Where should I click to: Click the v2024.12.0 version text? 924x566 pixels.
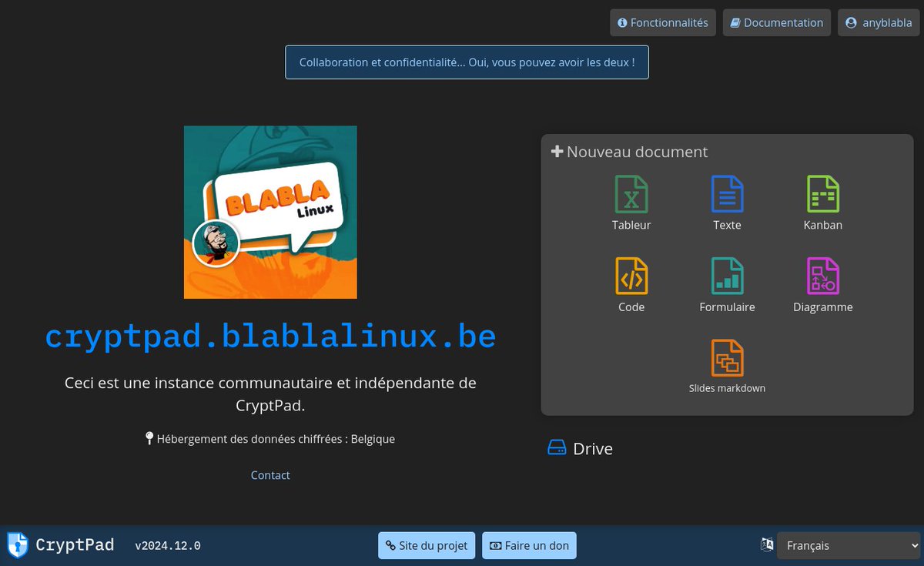[168, 546]
